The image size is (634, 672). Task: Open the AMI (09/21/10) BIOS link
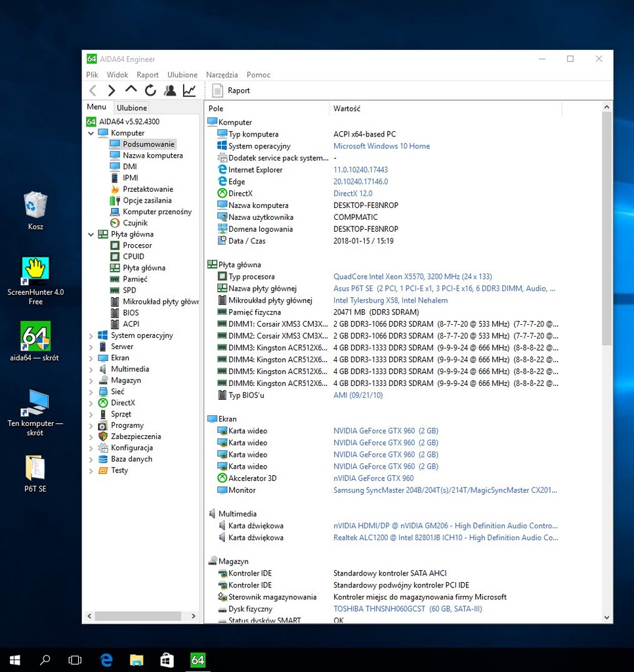358,395
